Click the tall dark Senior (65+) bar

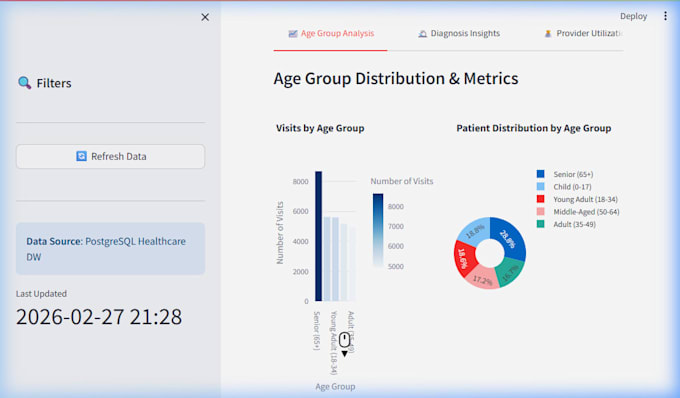pos(318,236)
